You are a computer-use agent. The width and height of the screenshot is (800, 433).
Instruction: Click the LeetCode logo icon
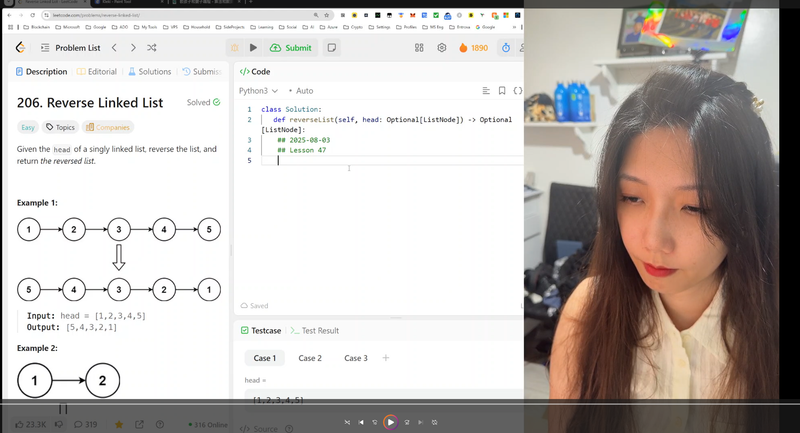(20, 47)
